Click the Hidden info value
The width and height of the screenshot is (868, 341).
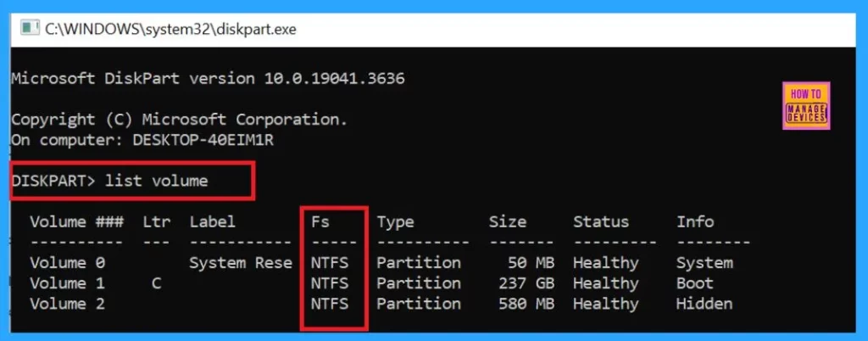(x=704, y=304)
